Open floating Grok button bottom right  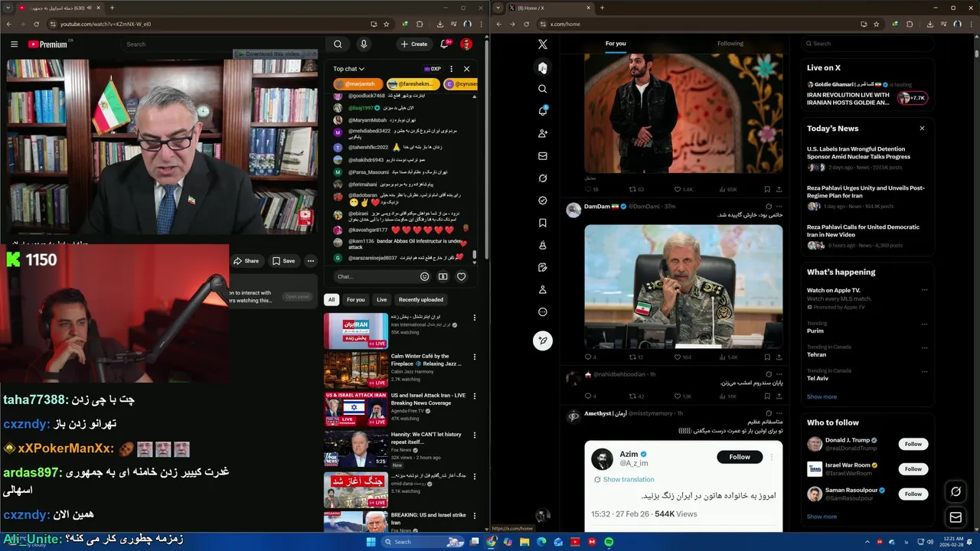tap(955, 492)
